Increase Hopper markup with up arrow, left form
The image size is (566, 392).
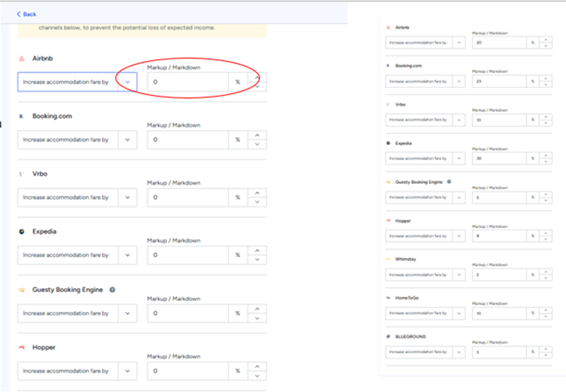click(257, 367)
